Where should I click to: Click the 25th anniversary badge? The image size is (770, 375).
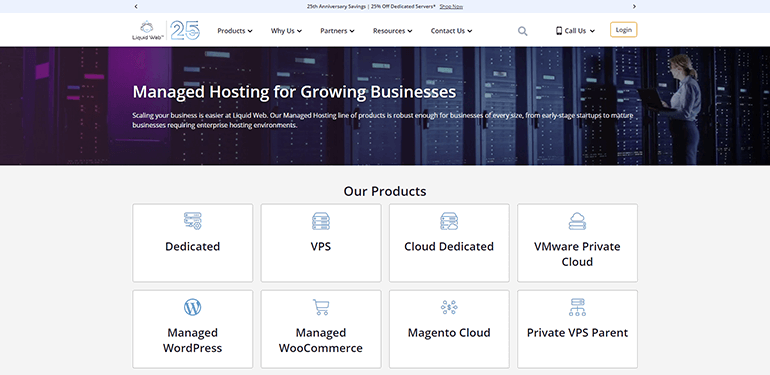(x=186, y=30)
